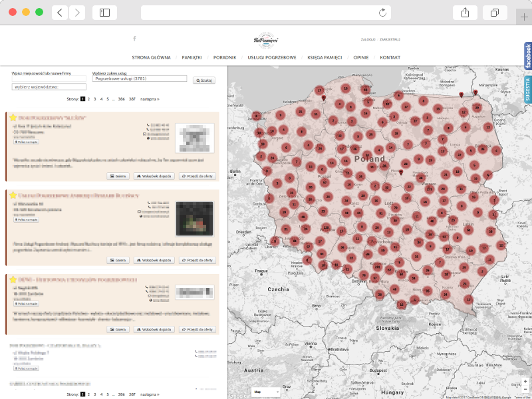Image resolution: width=532 pixels, height=399 pixels.
Task: Go to page 5 in bottom pagination
Action: 108,394
